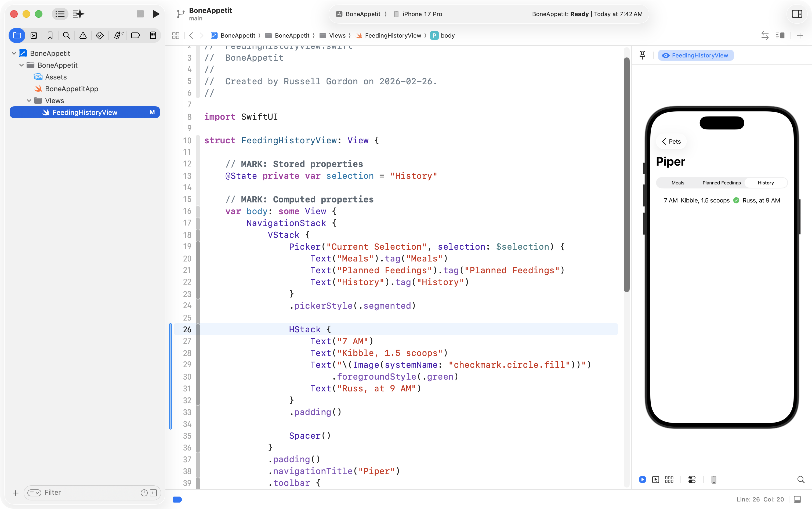This screenshot has height=509, width=812.
Task: Select the Planned Feedings segment
Action: click(x=722, y=183)
